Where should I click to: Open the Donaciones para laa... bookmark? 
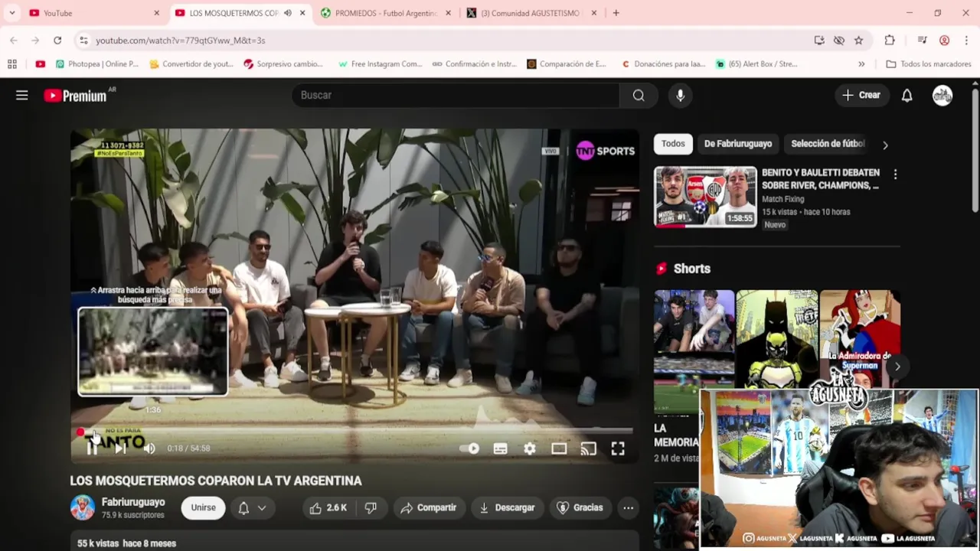[664, 64]
